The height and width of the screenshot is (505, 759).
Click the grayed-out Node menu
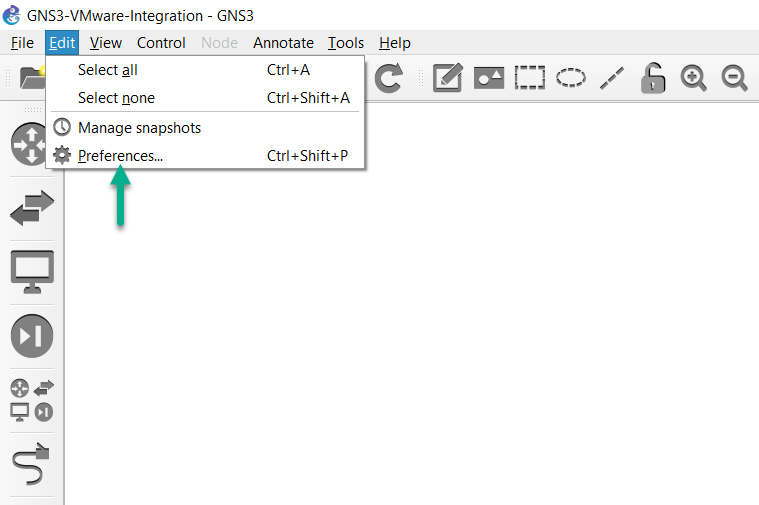[x=219, y=43]
